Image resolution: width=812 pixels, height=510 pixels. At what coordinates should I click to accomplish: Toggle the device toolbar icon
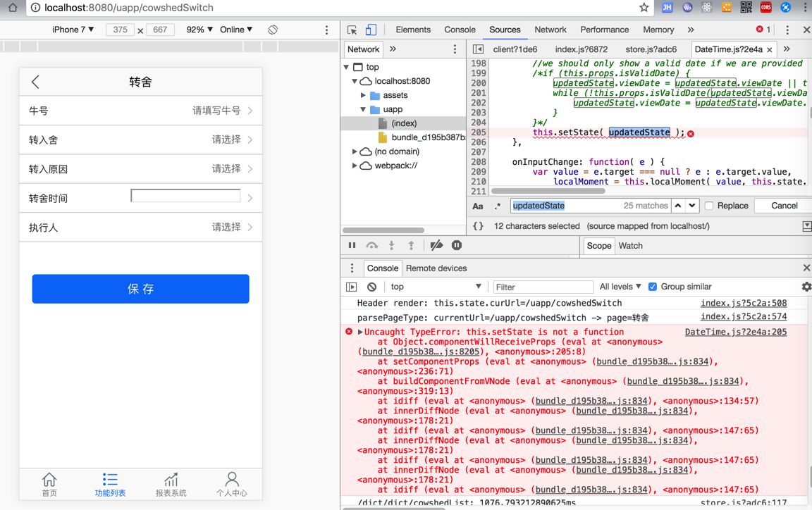tap(371, 30)
